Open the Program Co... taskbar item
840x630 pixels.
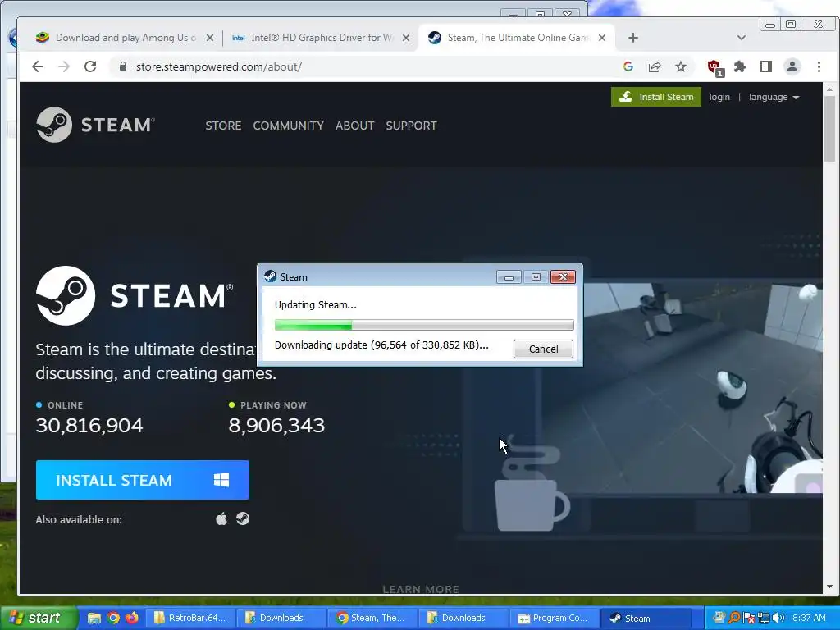[555, 618]
